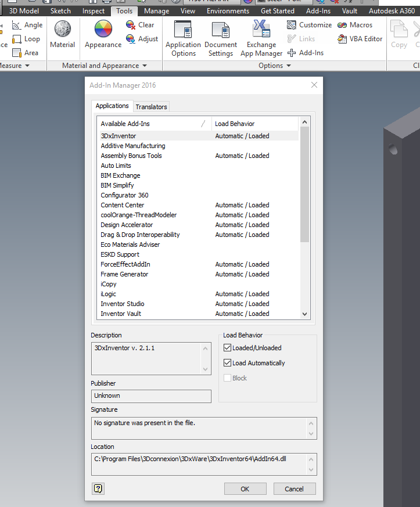420x507 pixels.
Task: Sort by Load Behavior column header
Action: point(255,124)
